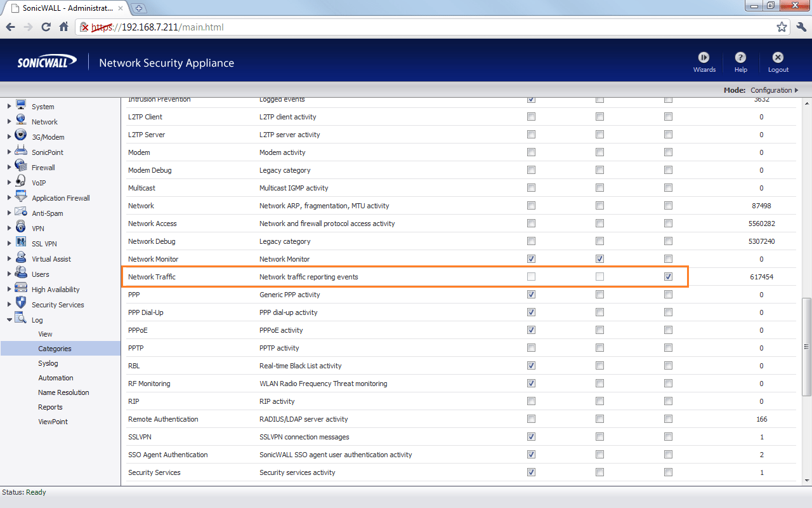Reload the page with the refresh icon
Image resolution: width=812 pixels, height=508 pixels.
45,27
